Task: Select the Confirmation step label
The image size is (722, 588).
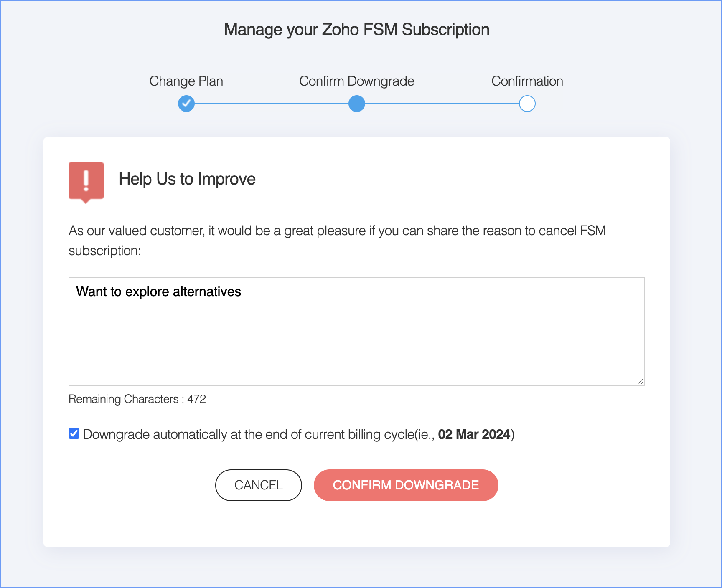Action: tap(527, 81)
